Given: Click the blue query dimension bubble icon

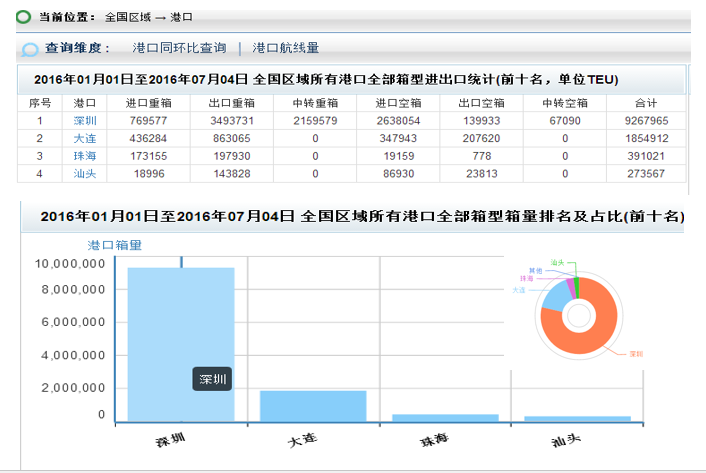Looking at the screenshot, I should [x=30, y=48].
